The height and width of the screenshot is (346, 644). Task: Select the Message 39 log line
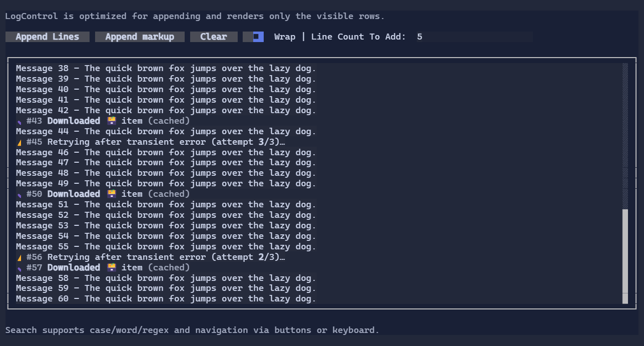tap(166, 79)
